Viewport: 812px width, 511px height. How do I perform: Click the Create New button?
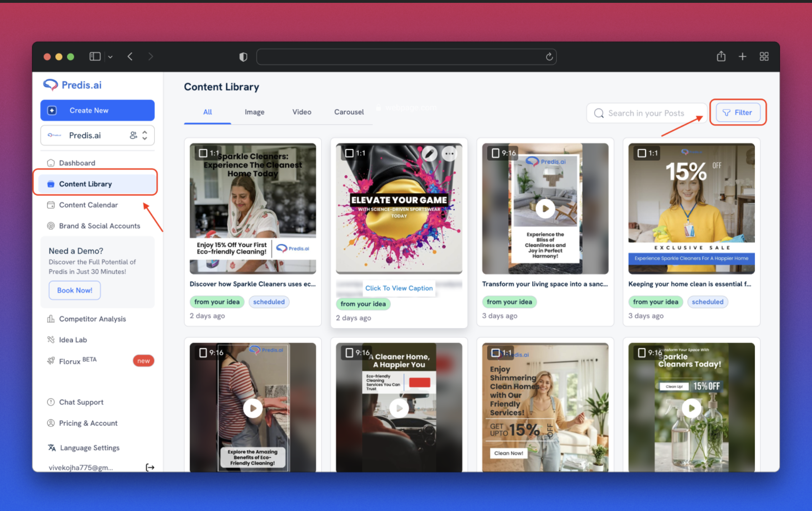click(97, 110)
